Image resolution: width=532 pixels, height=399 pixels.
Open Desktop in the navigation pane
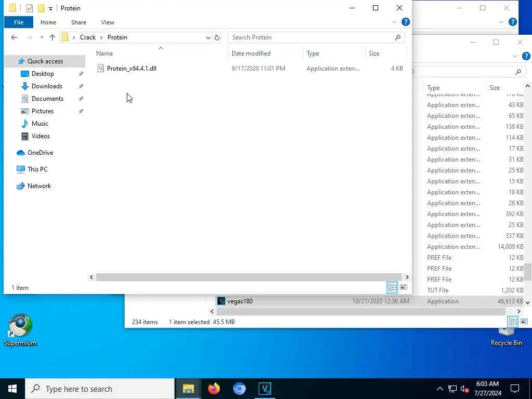point(43,74)
